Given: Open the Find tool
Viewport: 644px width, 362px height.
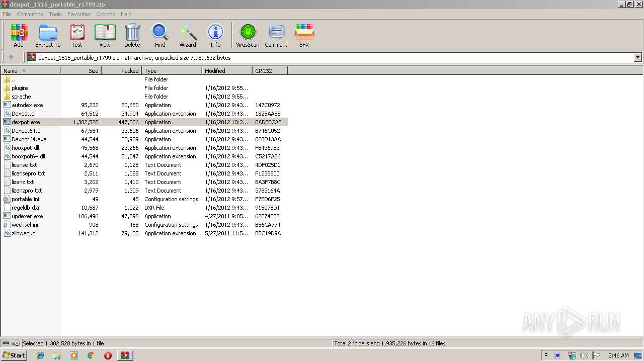Looking at the screenshot, I should pos(160,35).
